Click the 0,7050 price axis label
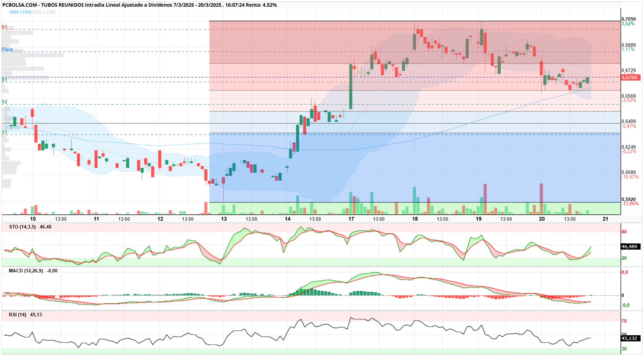The width and height of the screenshot is (644, 356). [629, 19]
